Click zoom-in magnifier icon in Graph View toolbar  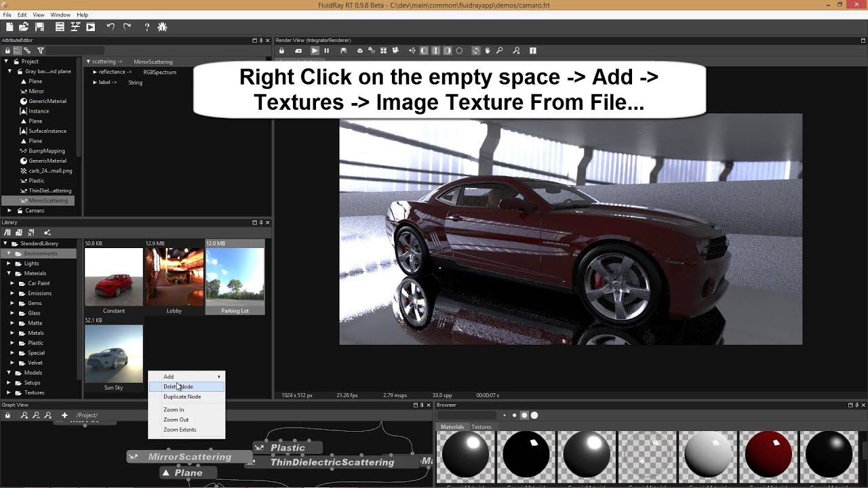click(24, 415)
